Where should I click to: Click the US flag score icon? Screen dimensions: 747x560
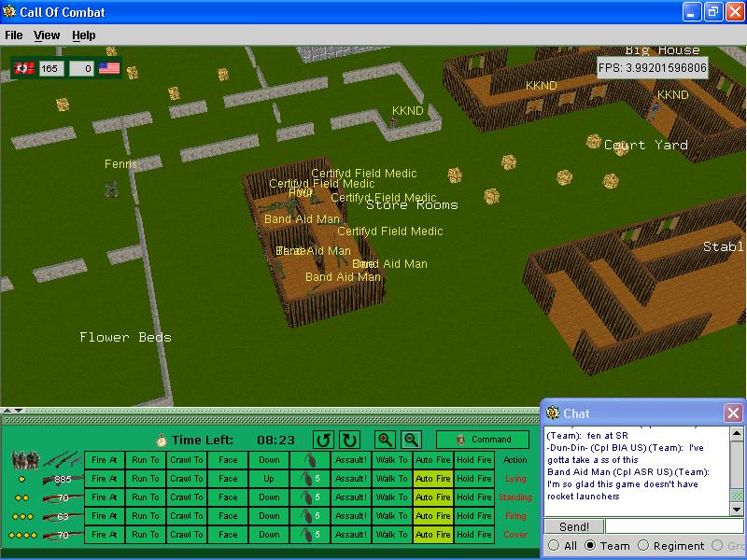109,68
